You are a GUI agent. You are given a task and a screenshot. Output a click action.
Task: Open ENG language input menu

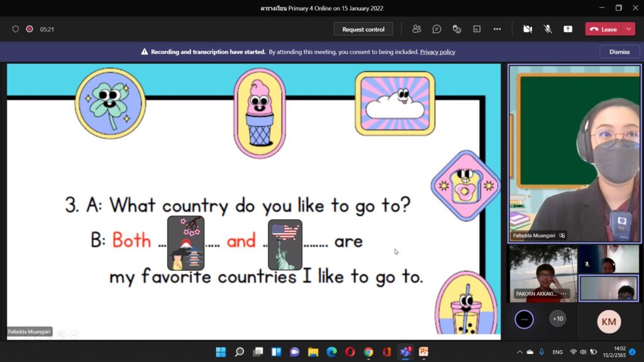[557, 352]
